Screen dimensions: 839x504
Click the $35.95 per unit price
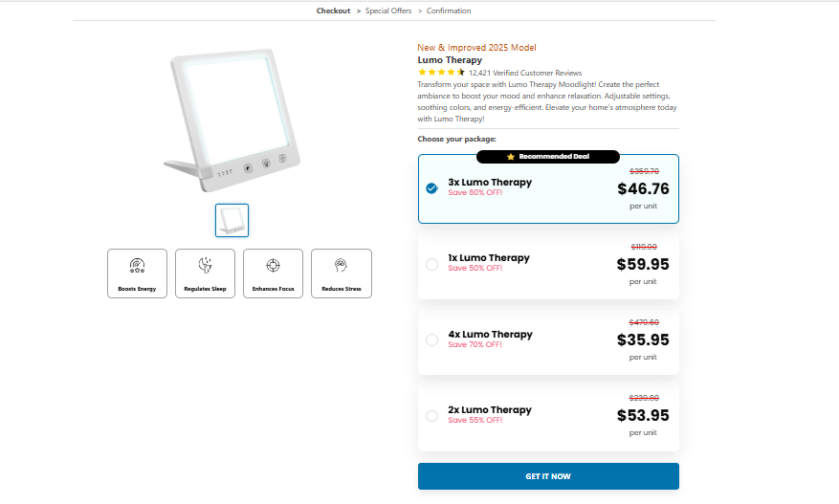pyautogui.click(x=643, y=340)
